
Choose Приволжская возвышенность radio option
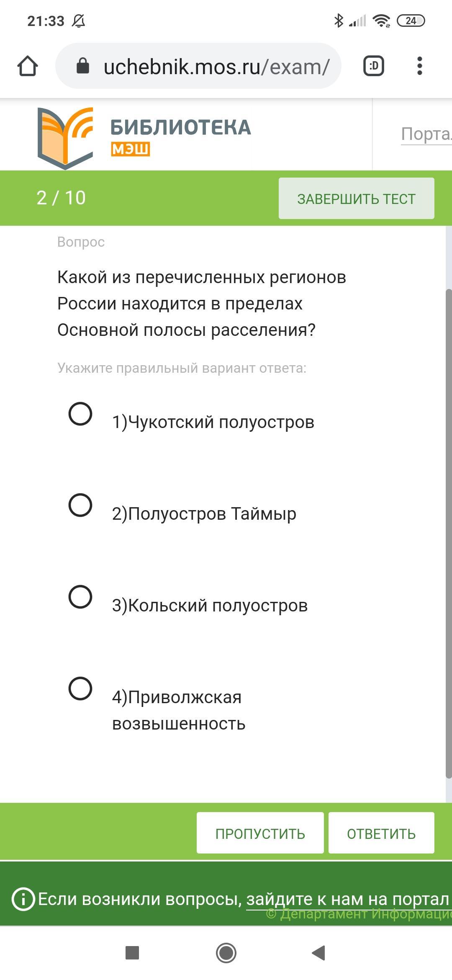[80, 689]
